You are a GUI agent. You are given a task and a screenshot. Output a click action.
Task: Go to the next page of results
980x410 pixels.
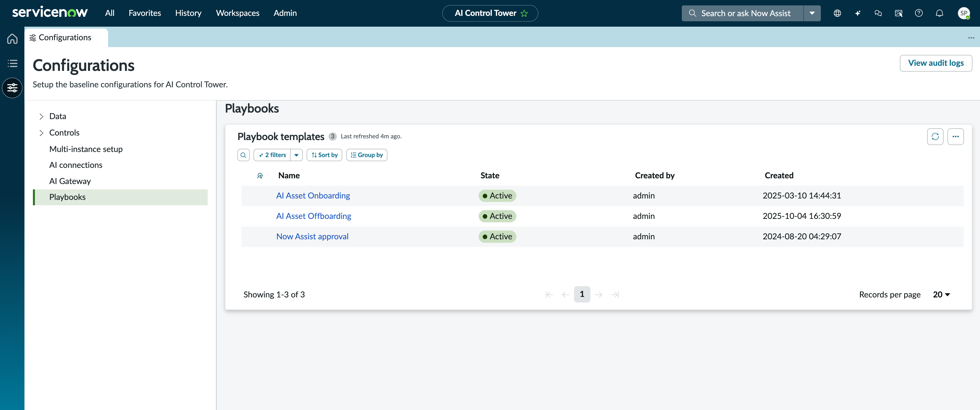[598, 295]
